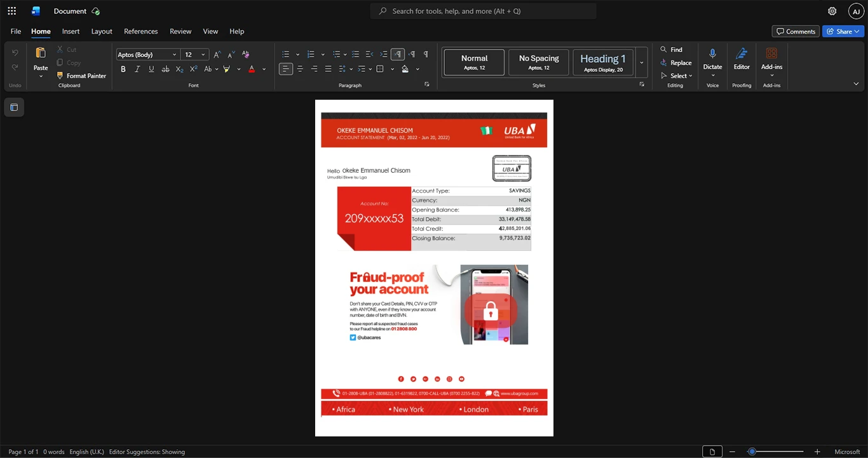Click the search box for tools and help
This screenshot has width=868, height=458.
(x=484, y=11)
